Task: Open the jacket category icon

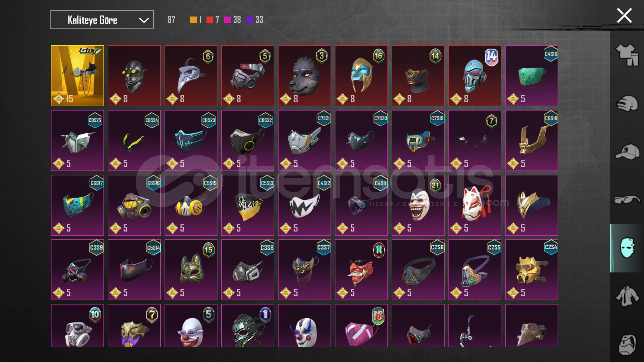Action: tap(627, 296)
